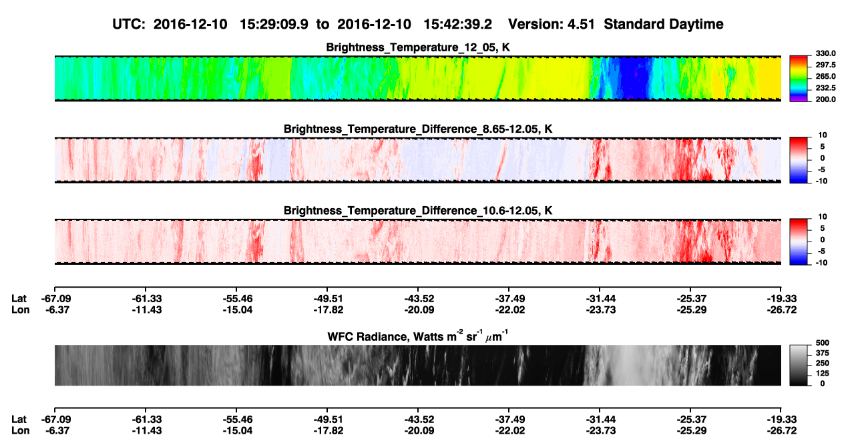
Task: Click the Lon label above the WFC panel
Action: (x=20, y=309)
